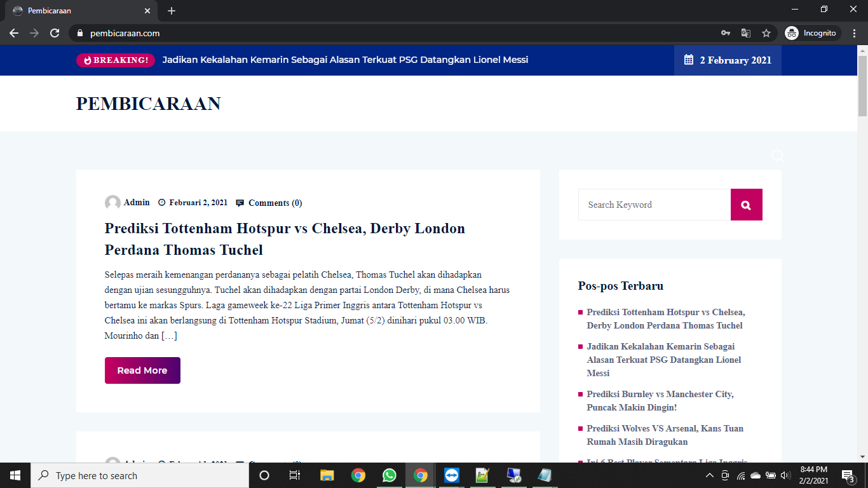Open the Admin author link on the first post
Viewport: 868px width, 488px height.
[137, 203]
